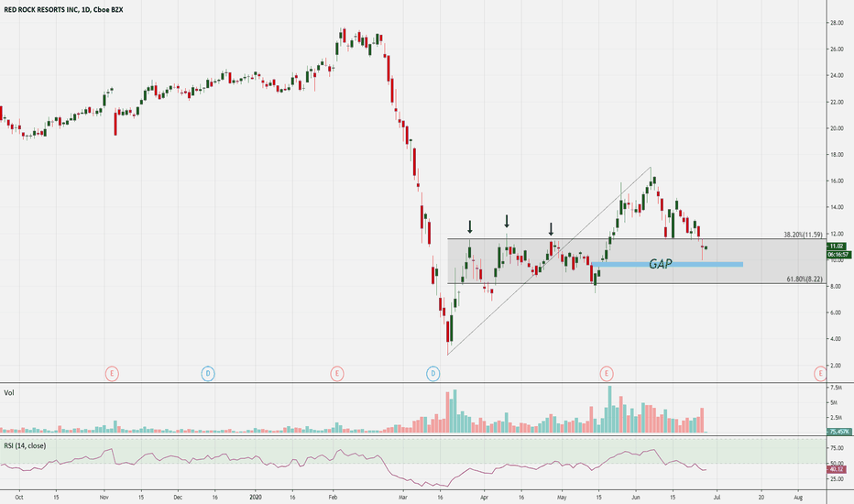
Task: Open the earnings marker near November
Action: point(112,374)
